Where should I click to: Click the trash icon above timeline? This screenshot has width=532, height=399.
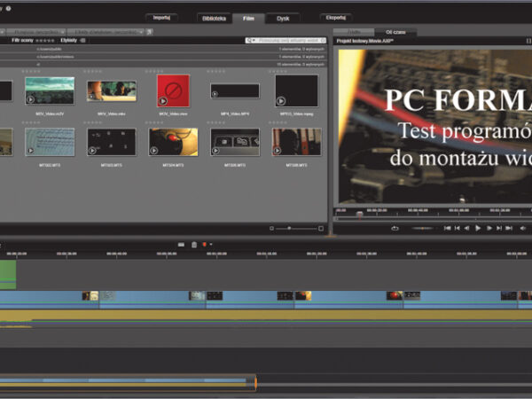[194, 244]
